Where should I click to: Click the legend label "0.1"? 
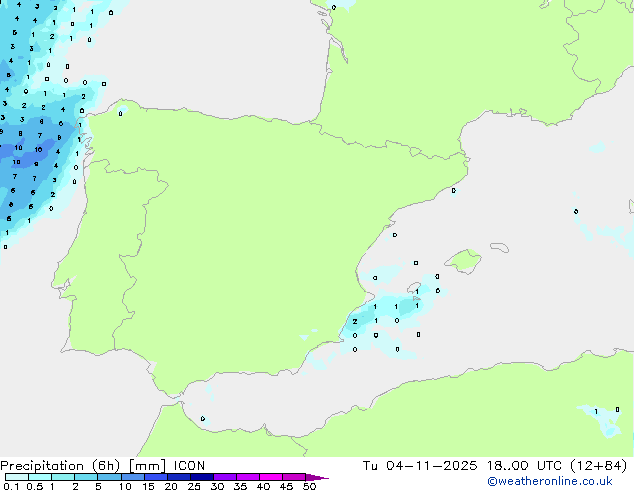click(x=11, y=486)
